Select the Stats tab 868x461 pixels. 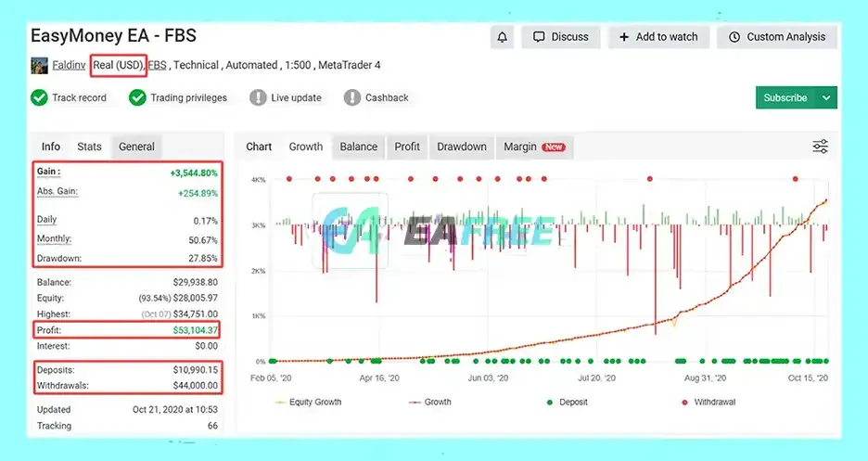coord(89,147)
